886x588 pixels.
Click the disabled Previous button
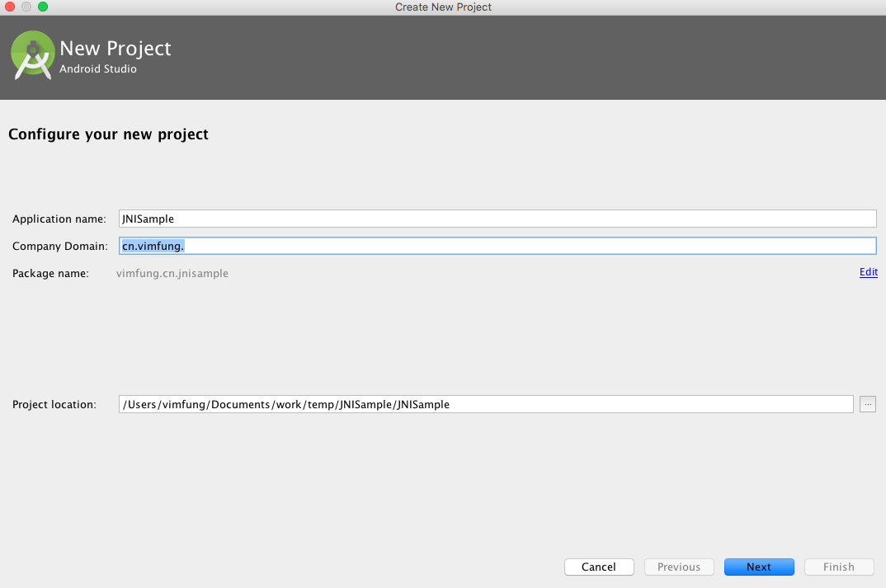(x=679, y=567)
